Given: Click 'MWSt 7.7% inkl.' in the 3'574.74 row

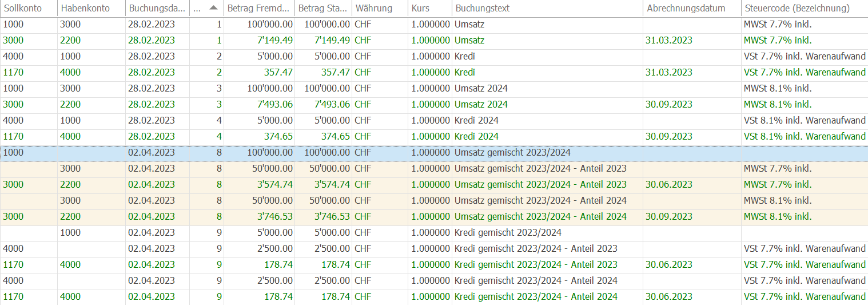Looking at the screenshot, I should pyautogui.click(x=778, y=184).
